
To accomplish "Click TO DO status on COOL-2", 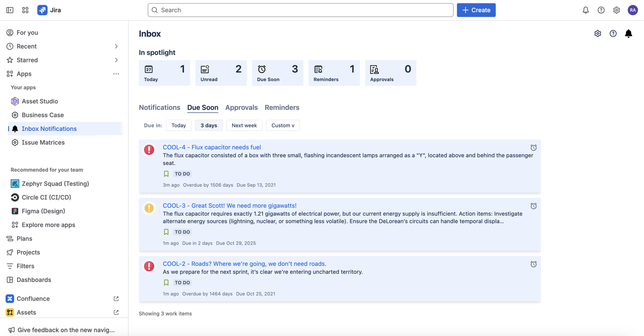I will pos(182,283).
